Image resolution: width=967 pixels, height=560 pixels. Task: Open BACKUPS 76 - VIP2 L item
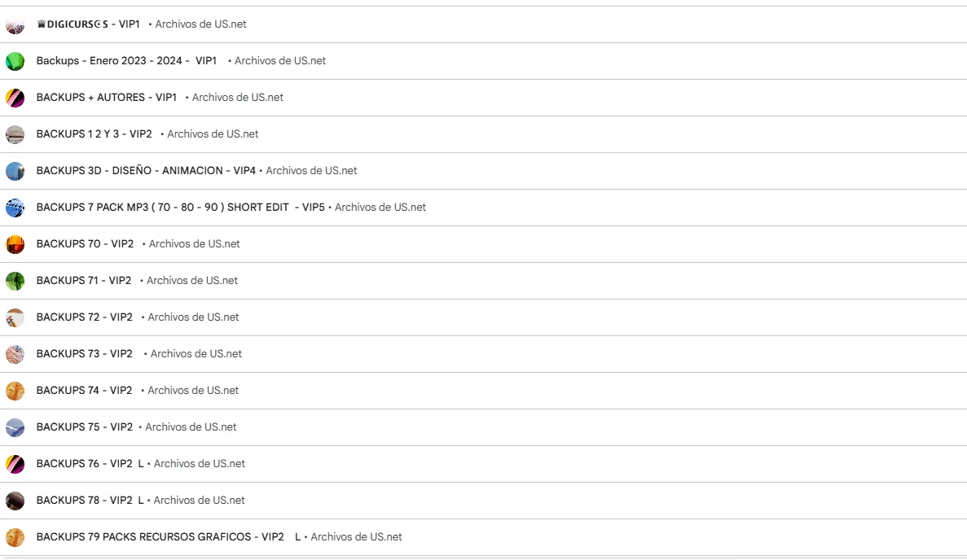pyautogui.click(x=90, y=464)
